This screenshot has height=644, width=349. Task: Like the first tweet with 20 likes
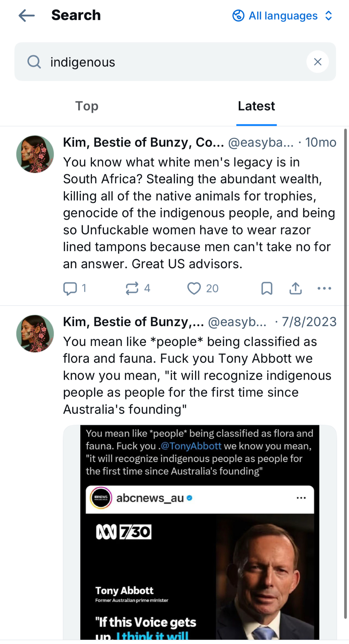tap(194, 288)
